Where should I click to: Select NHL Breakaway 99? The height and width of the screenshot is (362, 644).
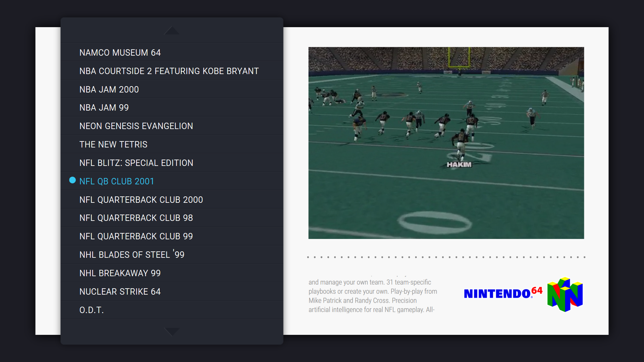(172, 273)
